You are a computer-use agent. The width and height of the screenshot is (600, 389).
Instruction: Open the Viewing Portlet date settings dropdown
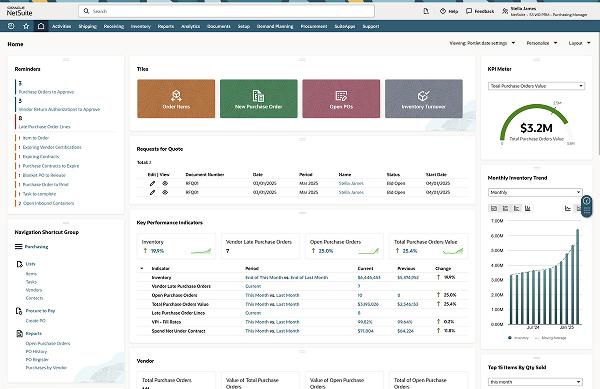tap(482, 43)
